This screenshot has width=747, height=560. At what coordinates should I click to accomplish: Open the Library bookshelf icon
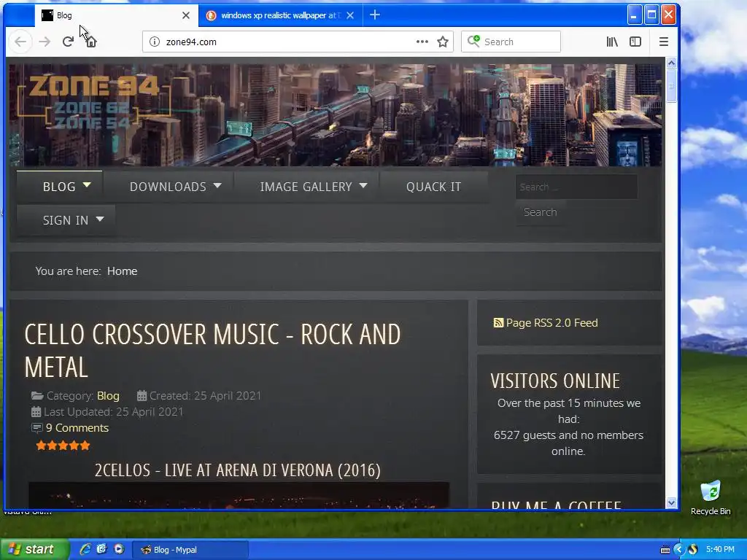pyautogui.click(x=612, y=42)
